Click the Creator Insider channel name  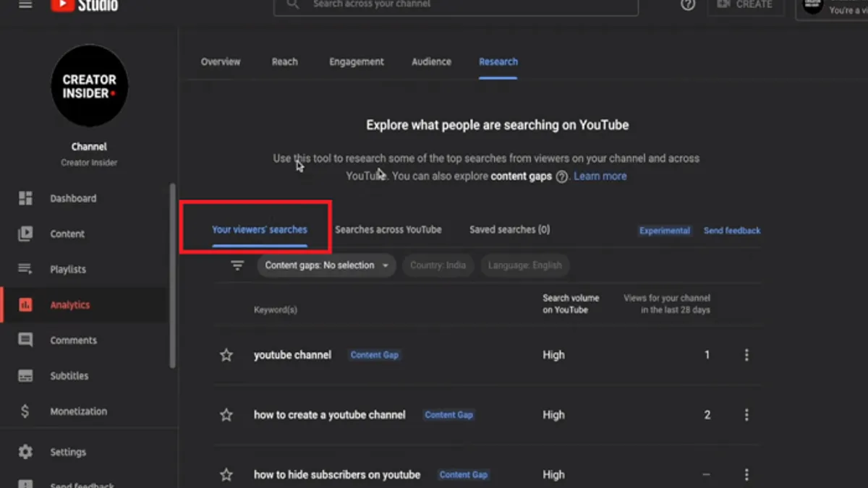pos(89,163)
